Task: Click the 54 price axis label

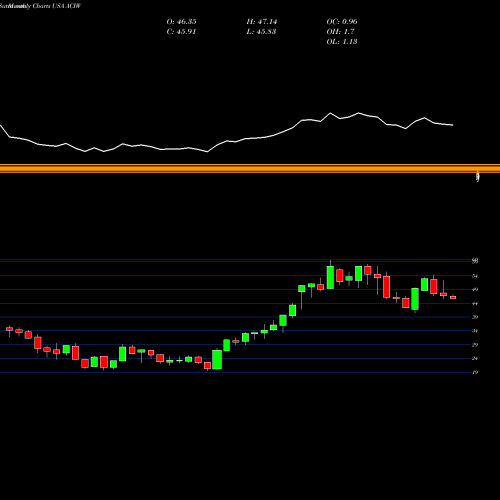Action: coord(475,276)
